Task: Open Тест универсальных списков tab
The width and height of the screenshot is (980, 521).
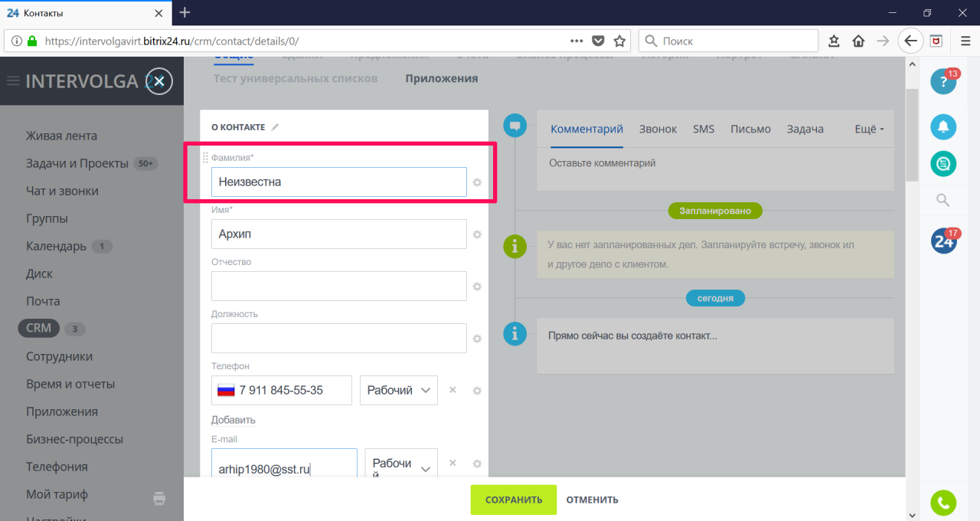Action: (x=296, y=78)
